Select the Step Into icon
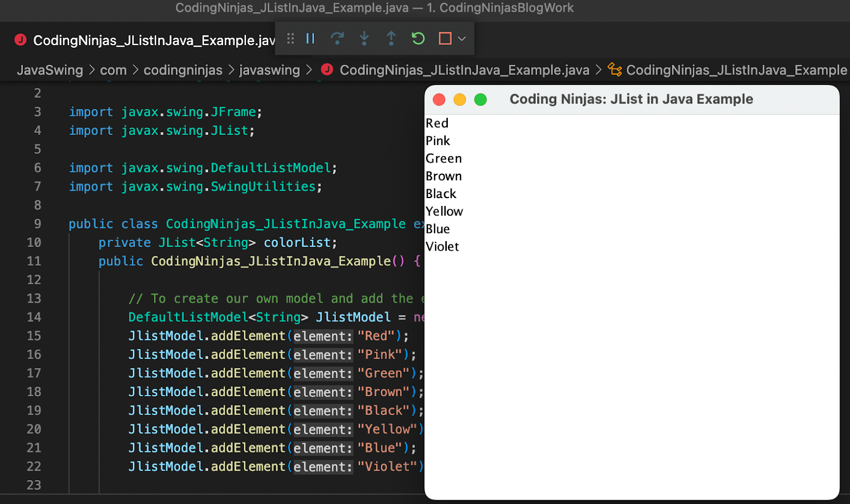The image size is (850, 504). pos(364,38)
